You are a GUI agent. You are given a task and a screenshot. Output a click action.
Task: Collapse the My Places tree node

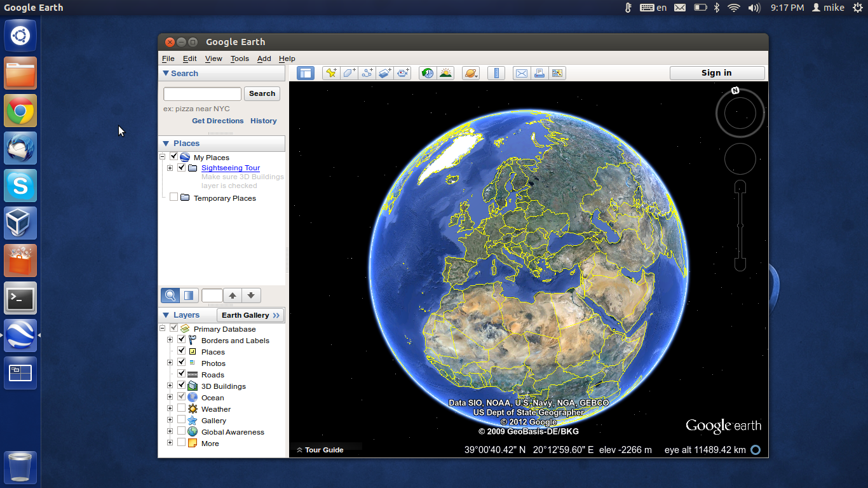(x=163, y=157)
